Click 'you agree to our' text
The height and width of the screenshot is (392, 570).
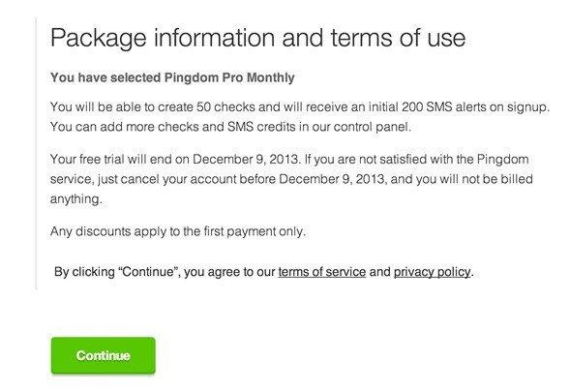coord(229,272)
